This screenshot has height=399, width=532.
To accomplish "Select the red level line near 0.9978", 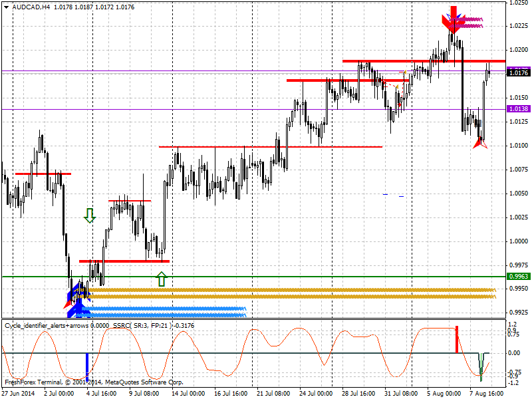I will [x=124, y=261].
